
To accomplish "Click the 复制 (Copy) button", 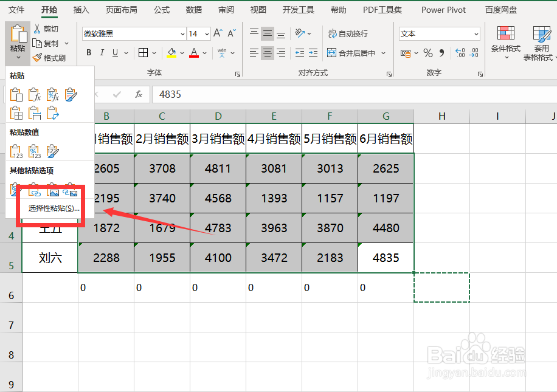I will (46, 43).
